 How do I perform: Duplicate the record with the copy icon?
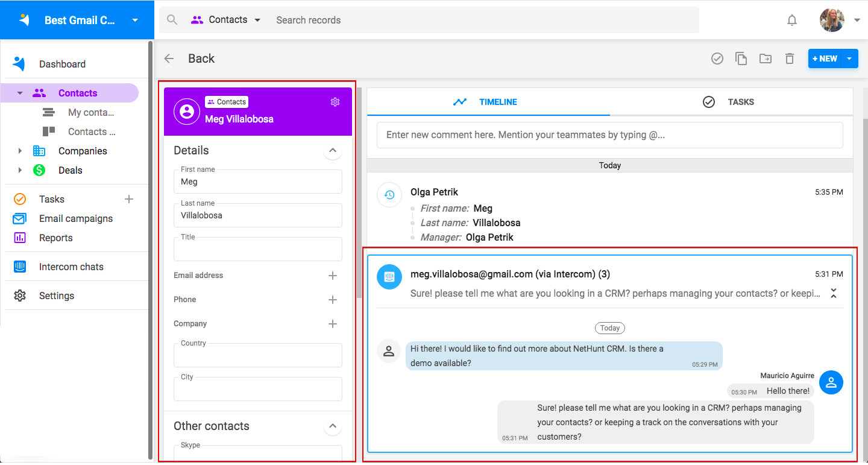(x=741, y=59)
